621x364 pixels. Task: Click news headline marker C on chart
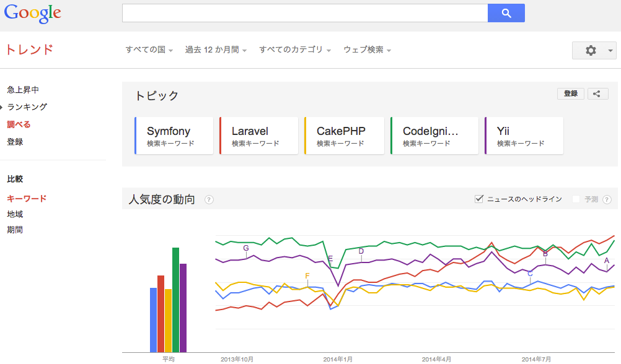[x=530, y=274]
